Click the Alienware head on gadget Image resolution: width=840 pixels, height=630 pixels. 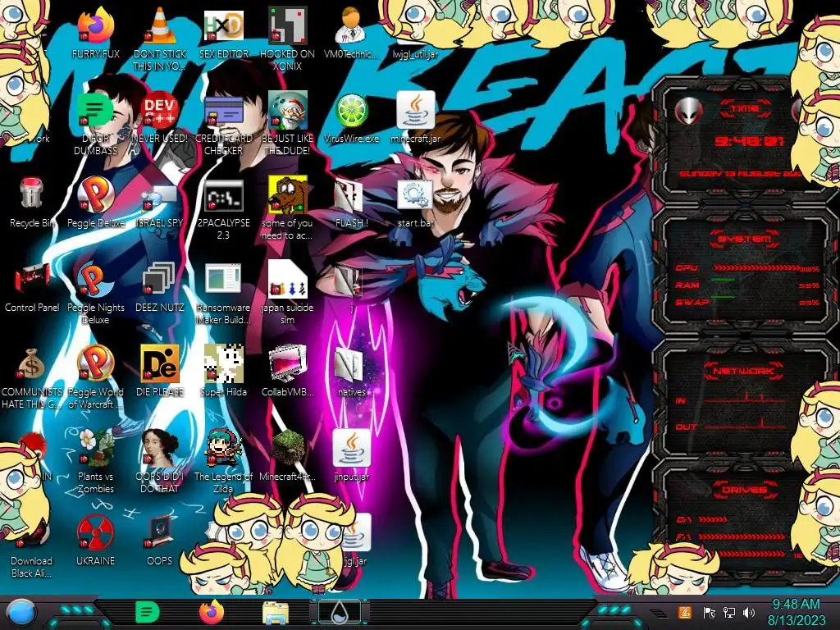[689, 112]
